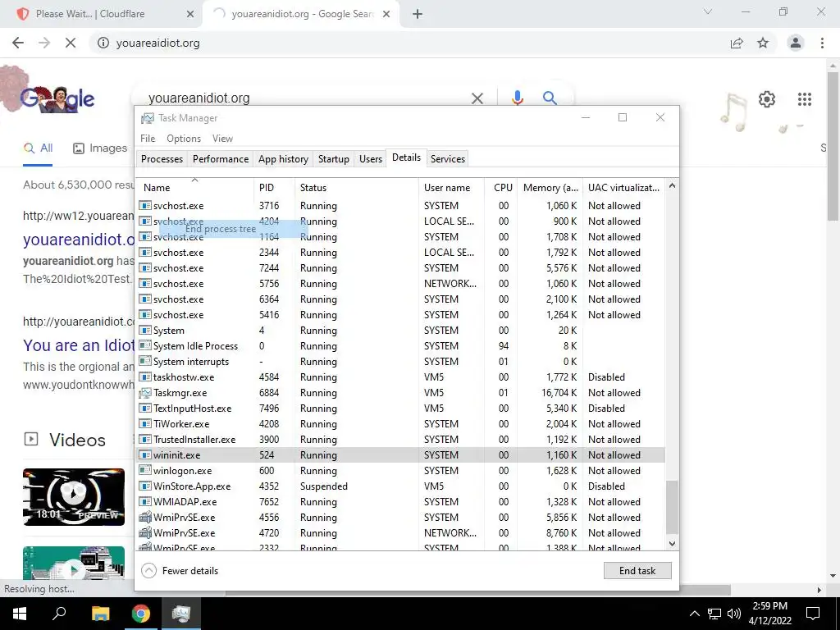Switch to the Services tab

[x=448, y=159]
